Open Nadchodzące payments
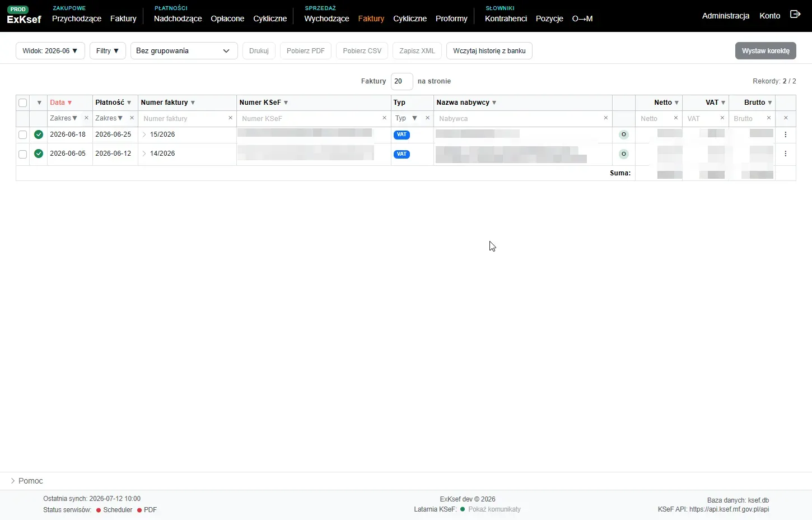This screenshot has width=812, height=520. (x=178, y=18)
